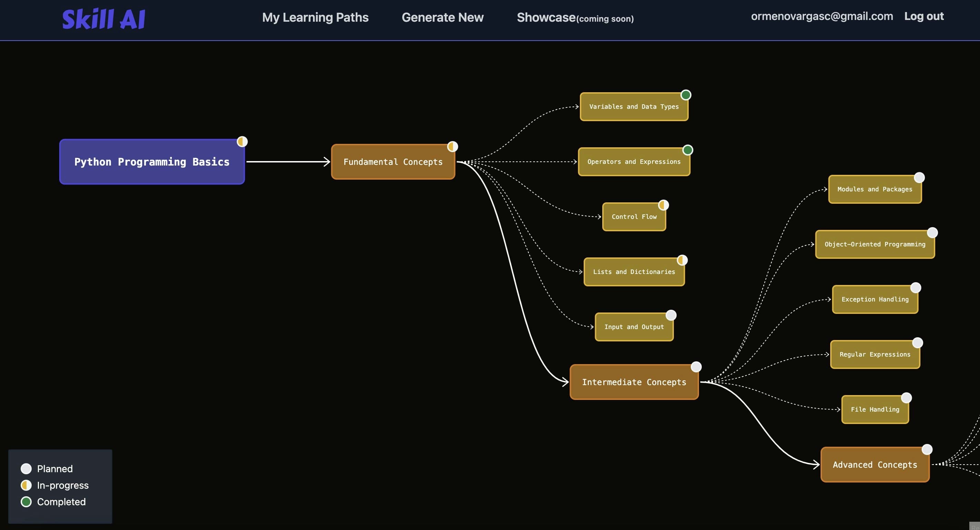The image size is (980, 530).
Task: Click the half-yellow status dot on Lists and Dictionaries
Action: tap(682, 260)
